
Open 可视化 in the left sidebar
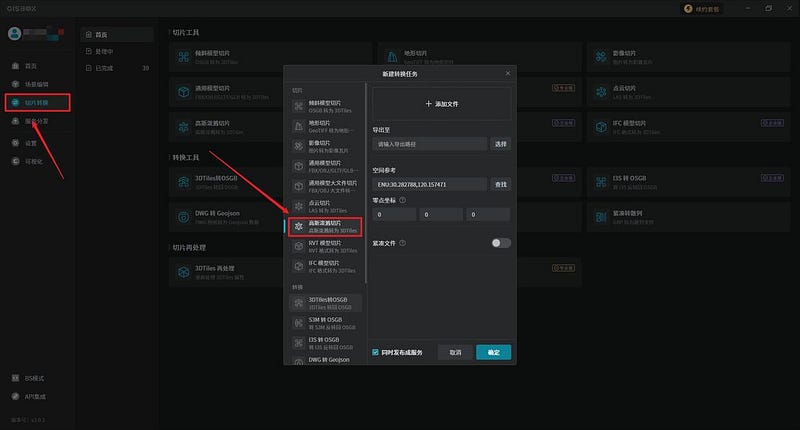click(x=27, y=161)
